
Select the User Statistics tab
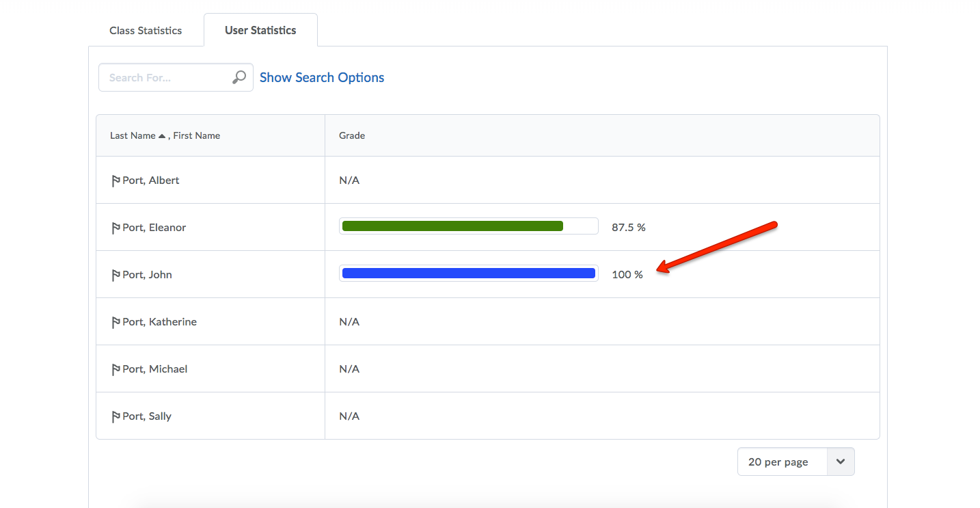[260, 30]
